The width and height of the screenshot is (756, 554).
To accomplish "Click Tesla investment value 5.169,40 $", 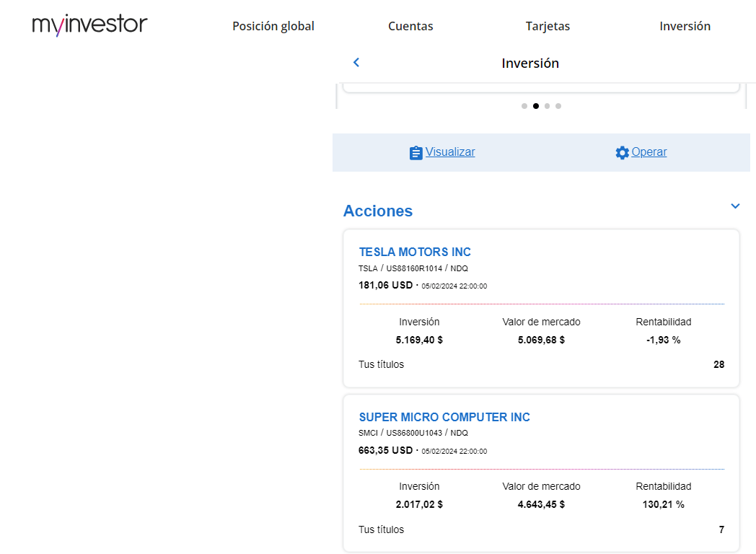I will 419,340.
